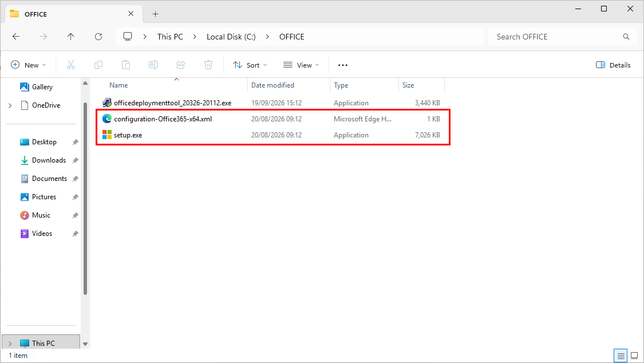Open Gallery in navigation pane
The width and height of the screenshot is (644, 363).
tap(42, 86)
